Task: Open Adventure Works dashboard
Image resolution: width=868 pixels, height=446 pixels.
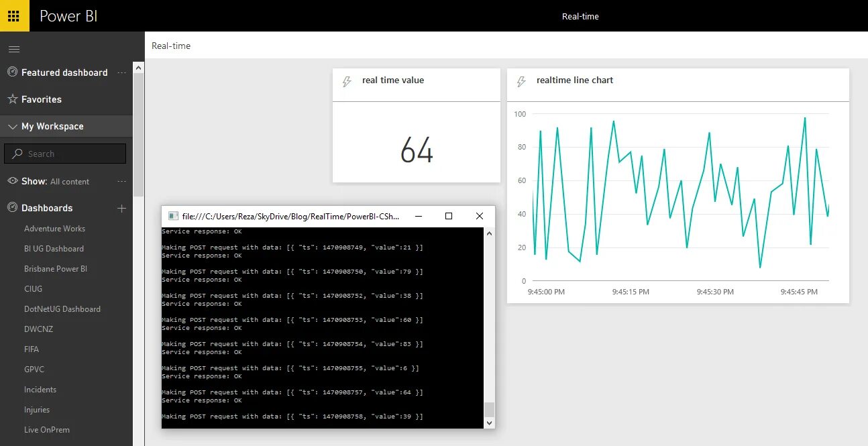Action: [x=54, y=229]
